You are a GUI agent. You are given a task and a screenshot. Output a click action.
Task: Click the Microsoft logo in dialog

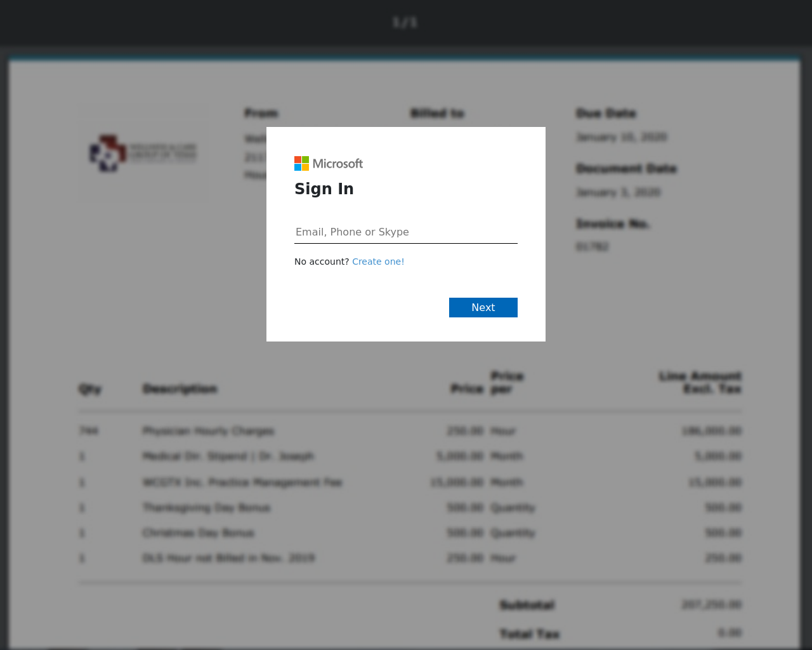pos(329,164)
